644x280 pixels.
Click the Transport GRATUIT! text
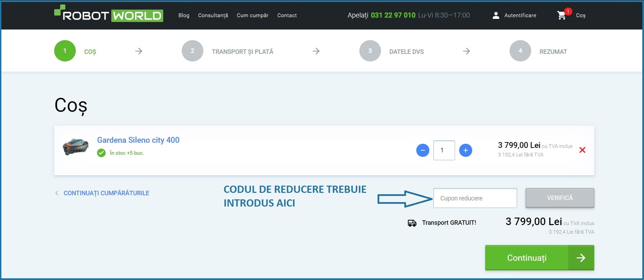[449, 223]
